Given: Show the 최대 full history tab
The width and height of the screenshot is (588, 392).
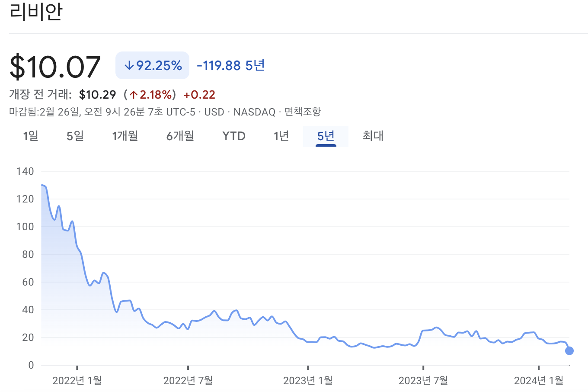Looking at the screenshot, I should [373, 136].
